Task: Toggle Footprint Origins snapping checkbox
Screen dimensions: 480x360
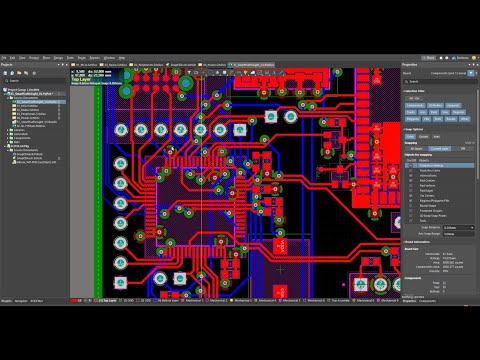Action: [x=411, y=211]
